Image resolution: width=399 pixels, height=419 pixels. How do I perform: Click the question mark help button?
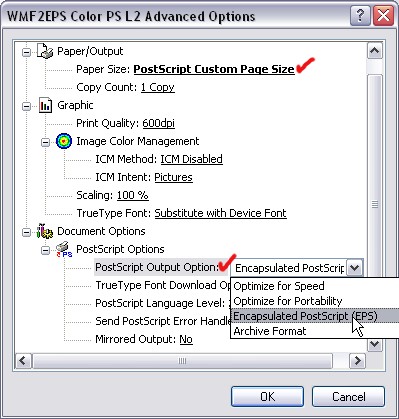pos(360,16)
